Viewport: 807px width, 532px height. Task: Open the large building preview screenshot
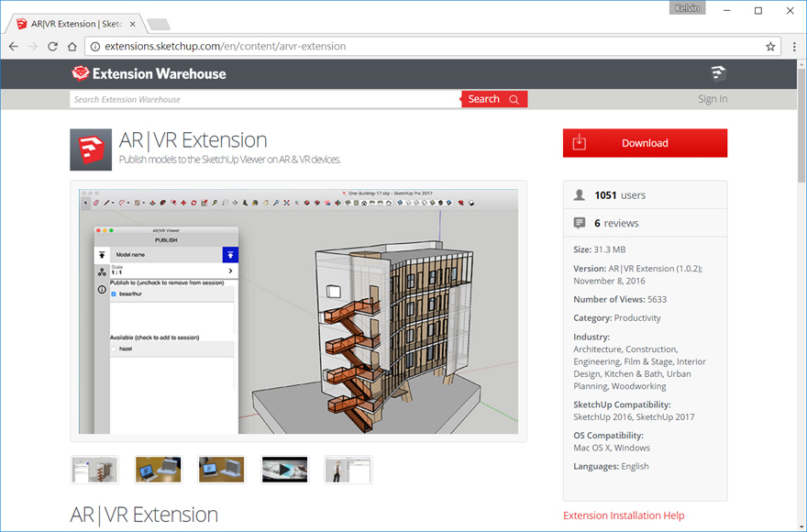tap(299, 312)
